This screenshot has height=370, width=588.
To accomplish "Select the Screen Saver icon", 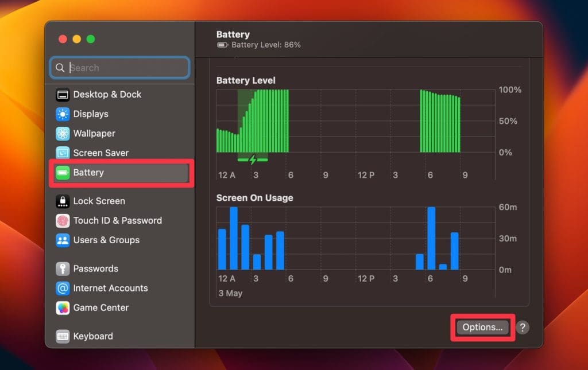I will coord(63,153).
